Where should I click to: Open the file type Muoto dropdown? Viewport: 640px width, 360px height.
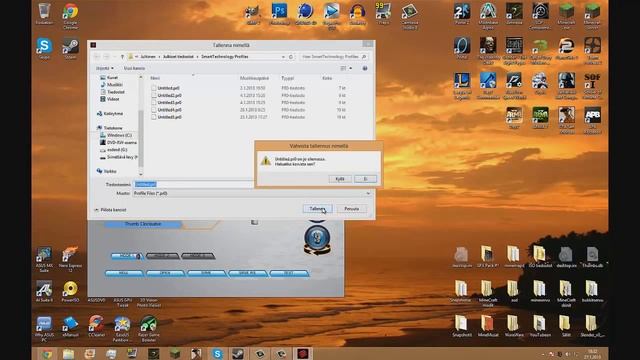point(252,193)
